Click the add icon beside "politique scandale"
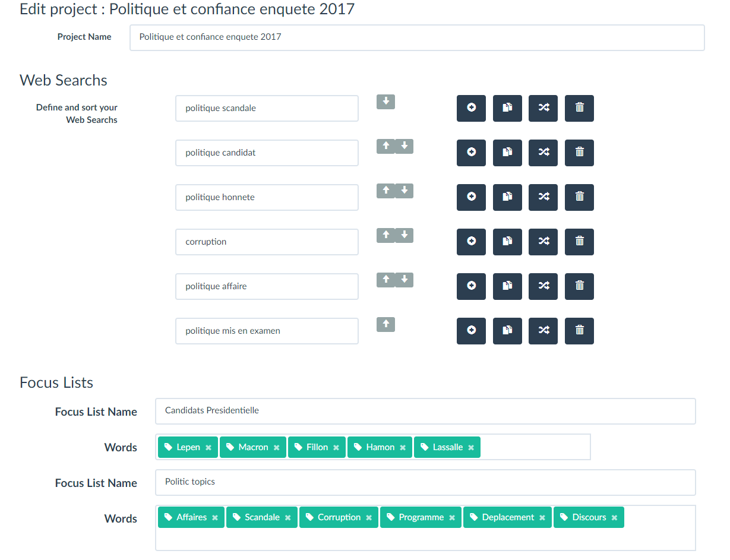Image resolution: width=730 pixels, height=560 pixels. coord(471,108)
